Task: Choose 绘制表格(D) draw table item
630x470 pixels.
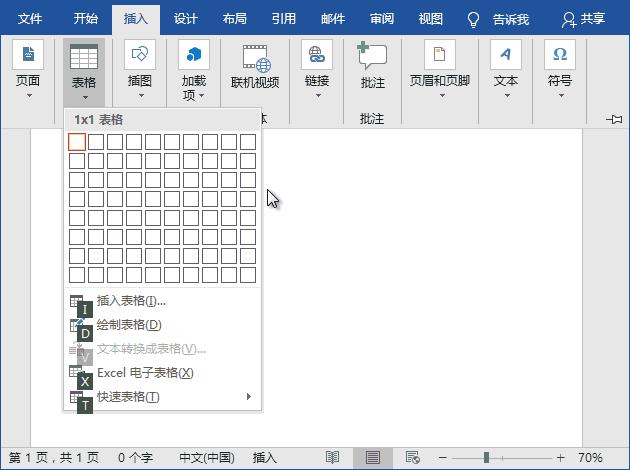Action: [x=163, y=325]
